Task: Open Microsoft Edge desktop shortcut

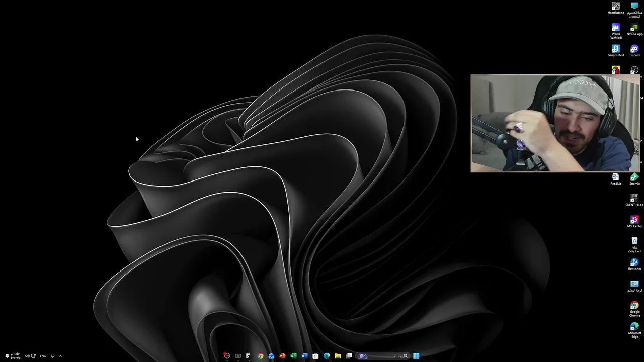Action: pyautogui.click(x=634, y=330)
